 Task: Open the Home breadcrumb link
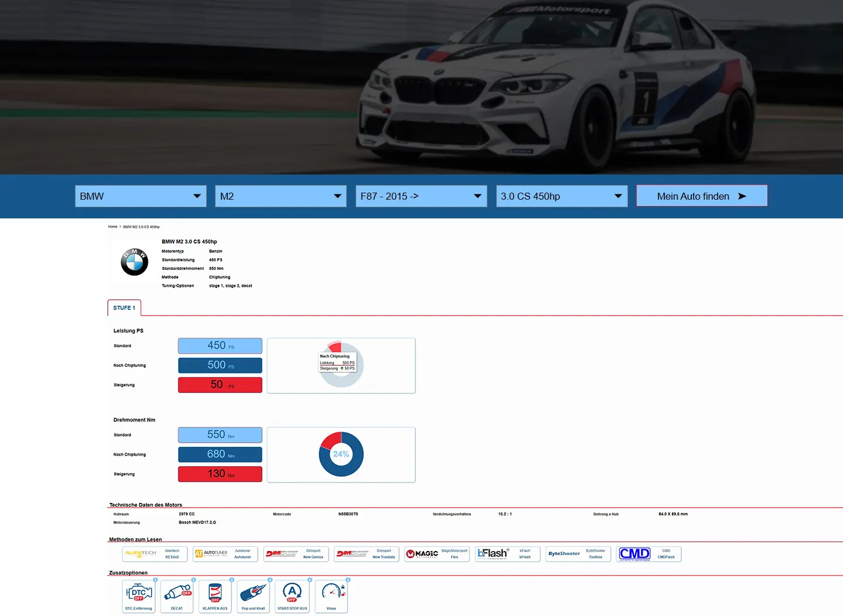tap(112, 227)
